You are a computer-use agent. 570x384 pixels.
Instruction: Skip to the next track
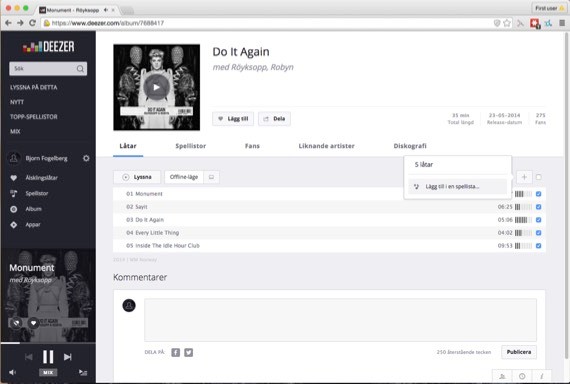click(x=68, y=357)
